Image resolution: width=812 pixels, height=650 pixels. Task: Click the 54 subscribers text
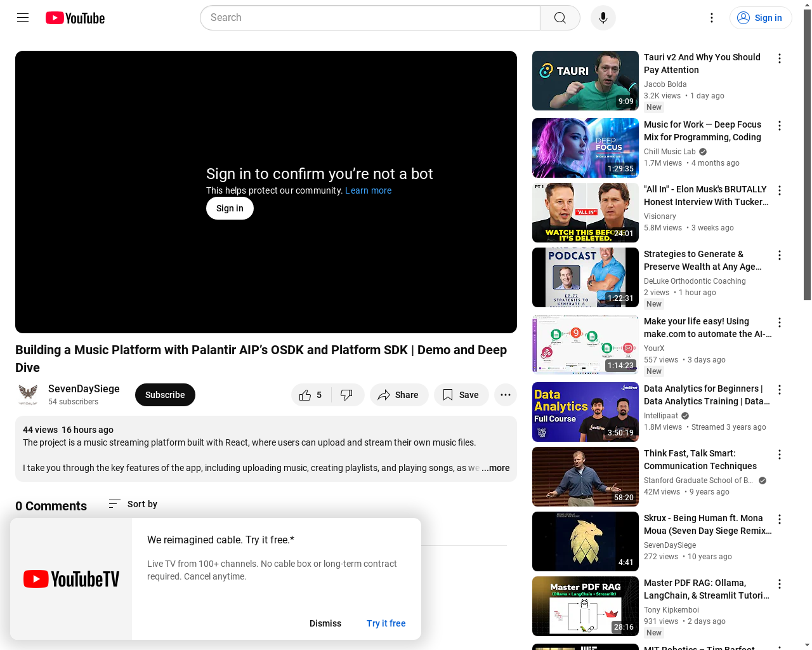coord(73,402)
